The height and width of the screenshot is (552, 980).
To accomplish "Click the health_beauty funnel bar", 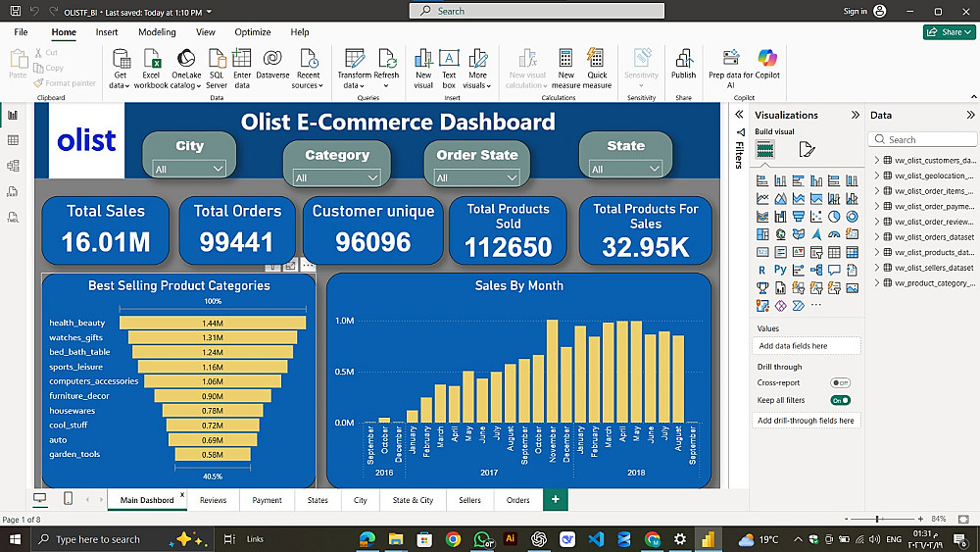I will pos(213,323).
